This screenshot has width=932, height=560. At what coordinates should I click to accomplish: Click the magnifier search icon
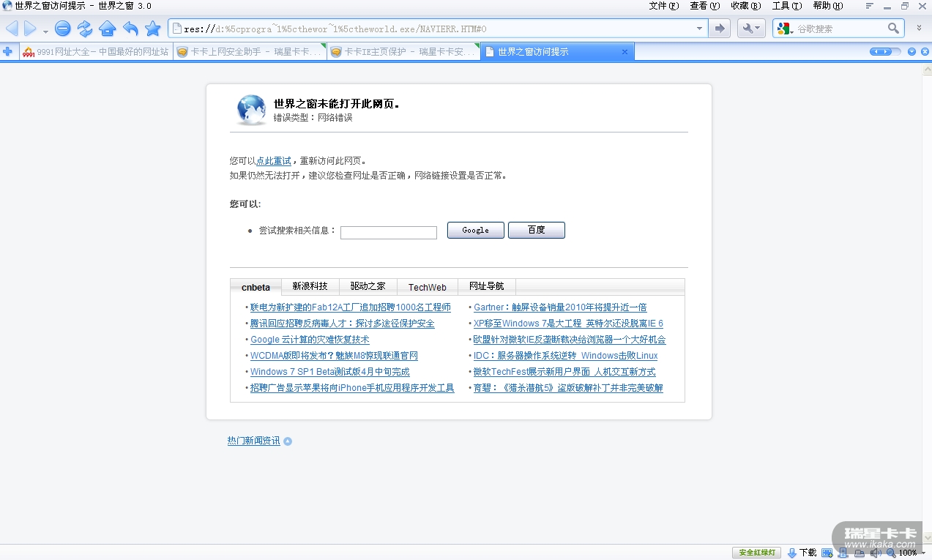(x=894, y=29)
